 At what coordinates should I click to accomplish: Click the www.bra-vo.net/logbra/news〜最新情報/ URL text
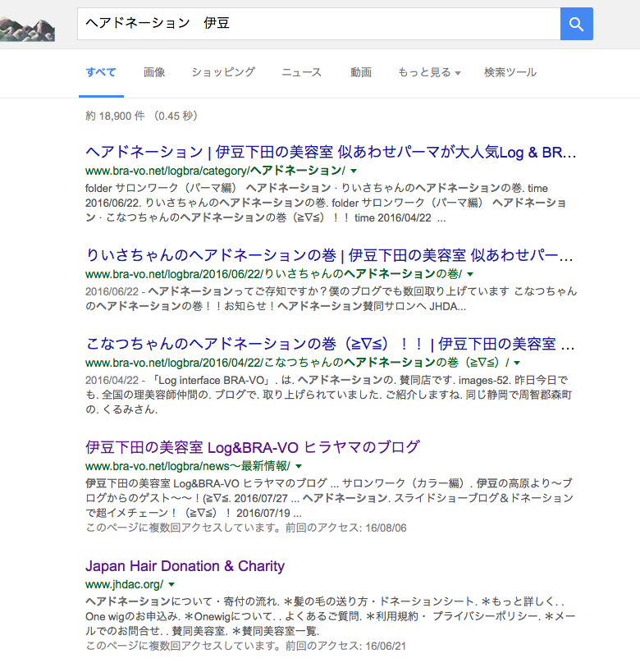click(x=188, y=466)
